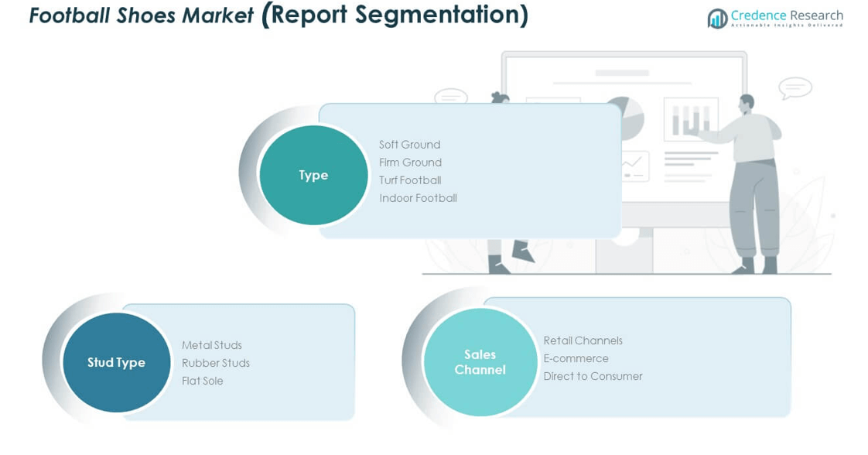Screen dimensions: 868x455
Task: Click the bar chart graphic on the whiteboard
Action: 690,120
